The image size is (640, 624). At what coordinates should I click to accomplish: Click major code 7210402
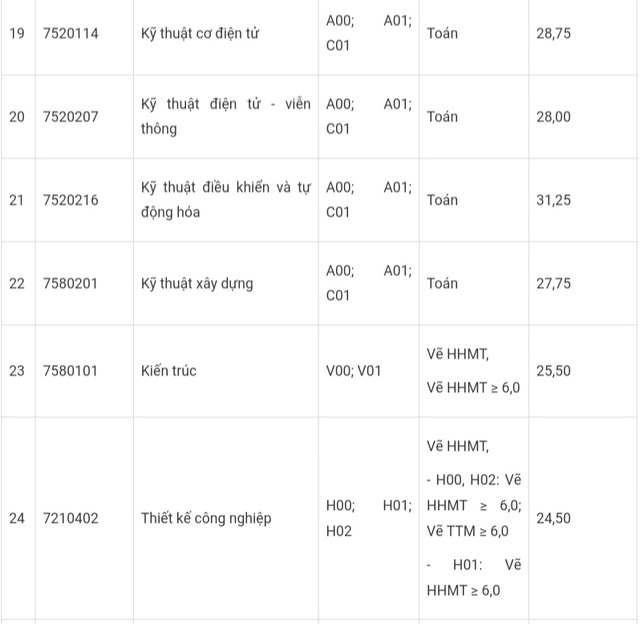[x=71, y=519]
